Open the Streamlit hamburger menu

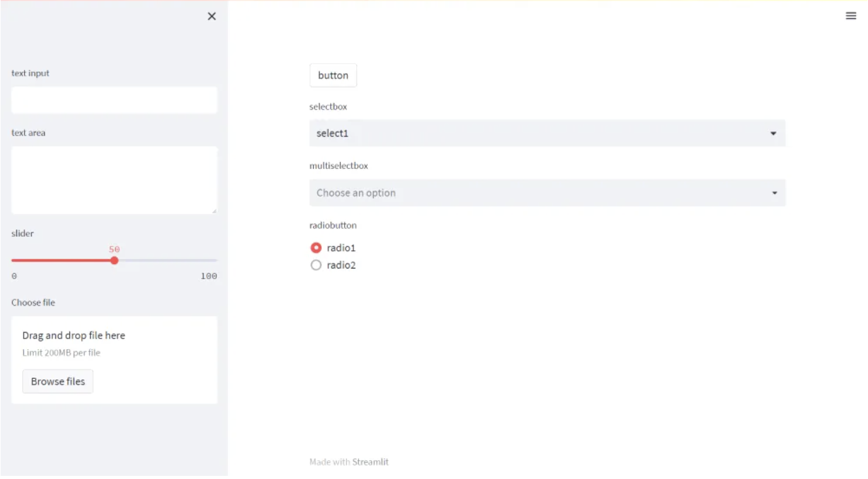(851, 16)
